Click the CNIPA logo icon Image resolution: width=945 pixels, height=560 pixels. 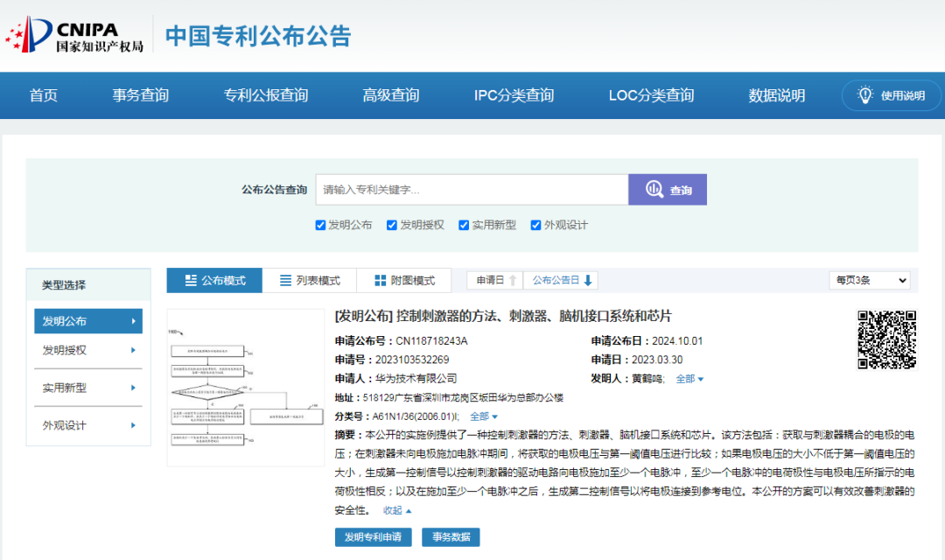pos(28,35)
